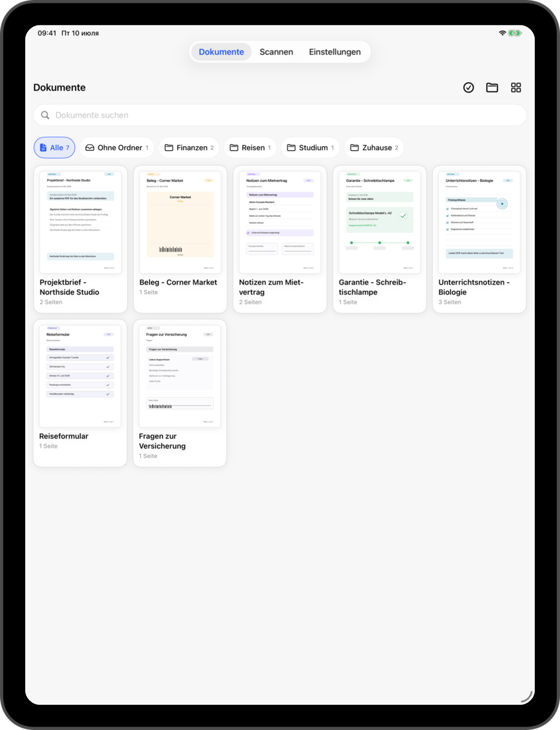Open Unterrichtsnotizen - Biologie thumbnail
Viewport: 560px width, 730px height.
pos(479,222)
